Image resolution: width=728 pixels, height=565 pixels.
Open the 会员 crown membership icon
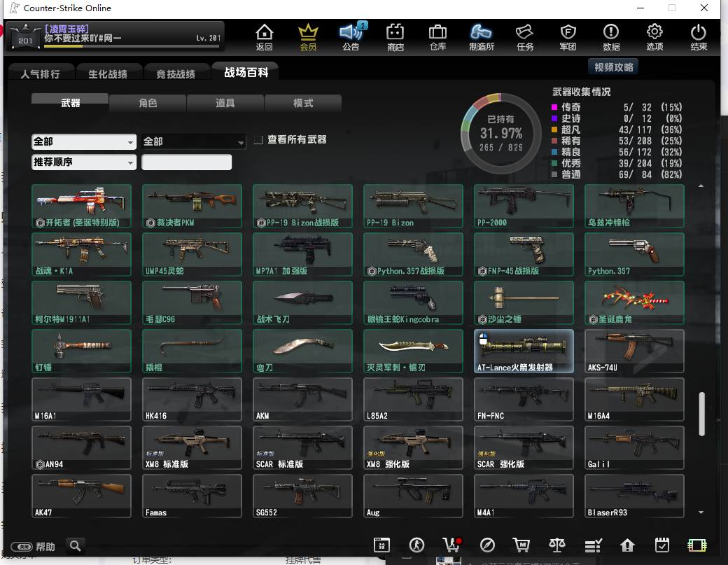pyautogui.click(x=308, y=36)
